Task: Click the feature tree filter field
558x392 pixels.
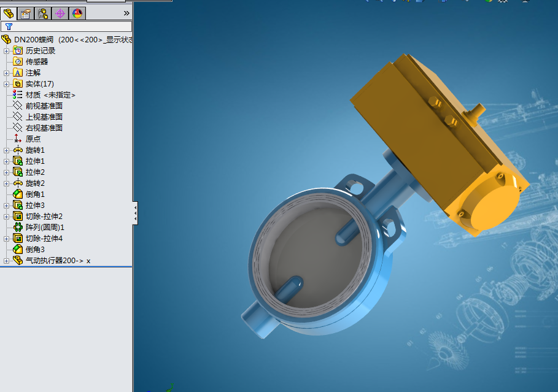Action: coord(66,26)
